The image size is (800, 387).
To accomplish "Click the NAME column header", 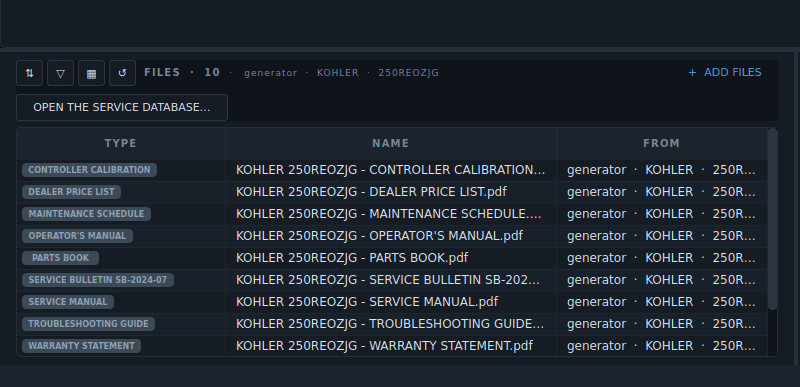I will tap(390, 143).
